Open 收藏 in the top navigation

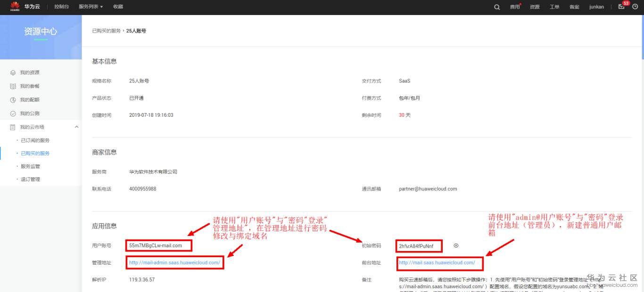coord(118,7)
